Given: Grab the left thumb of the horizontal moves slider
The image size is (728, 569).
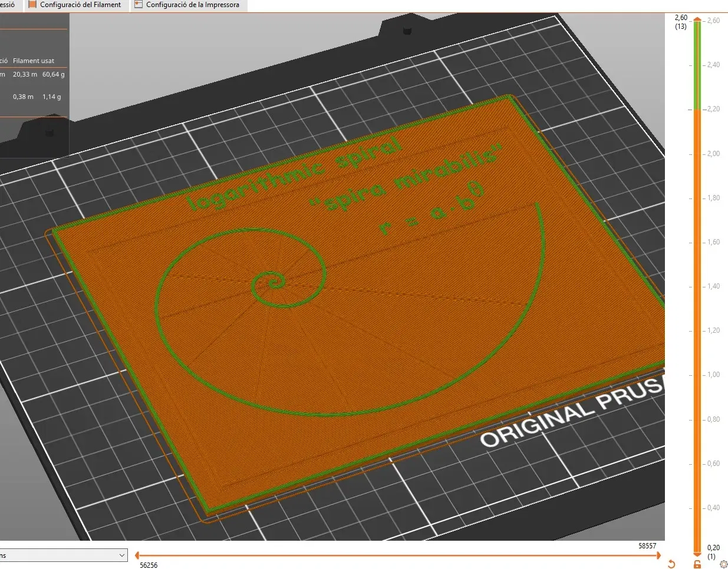Looking at the screenshot, I should 137,555.
